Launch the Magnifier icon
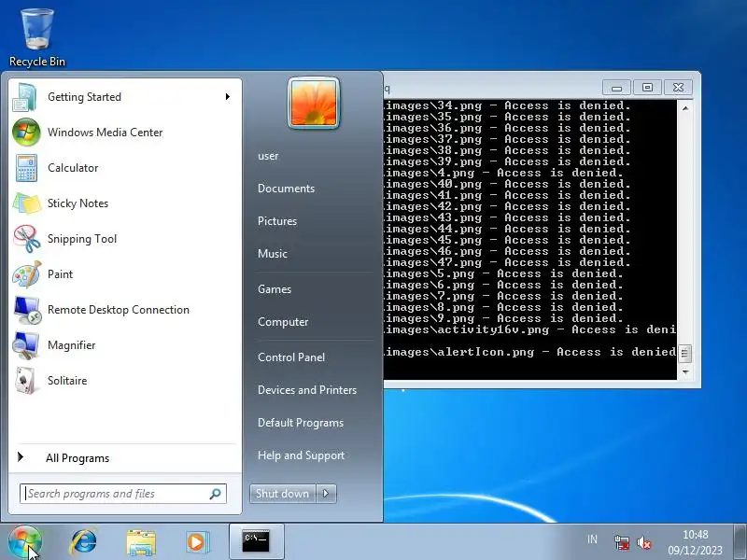The width and height of the screenshot is (747, 560). [26, 345]
